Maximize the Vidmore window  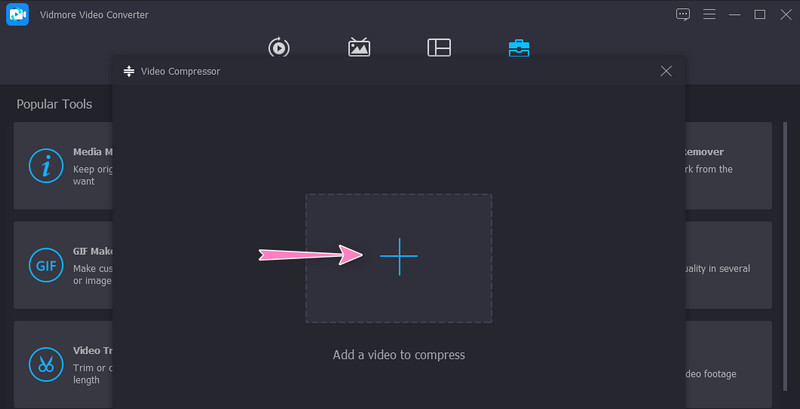pos(759,14)
